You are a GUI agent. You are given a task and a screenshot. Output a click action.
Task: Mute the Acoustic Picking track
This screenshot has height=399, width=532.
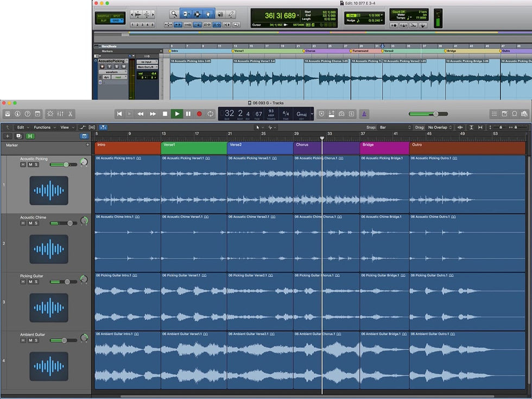pos(30,164)
